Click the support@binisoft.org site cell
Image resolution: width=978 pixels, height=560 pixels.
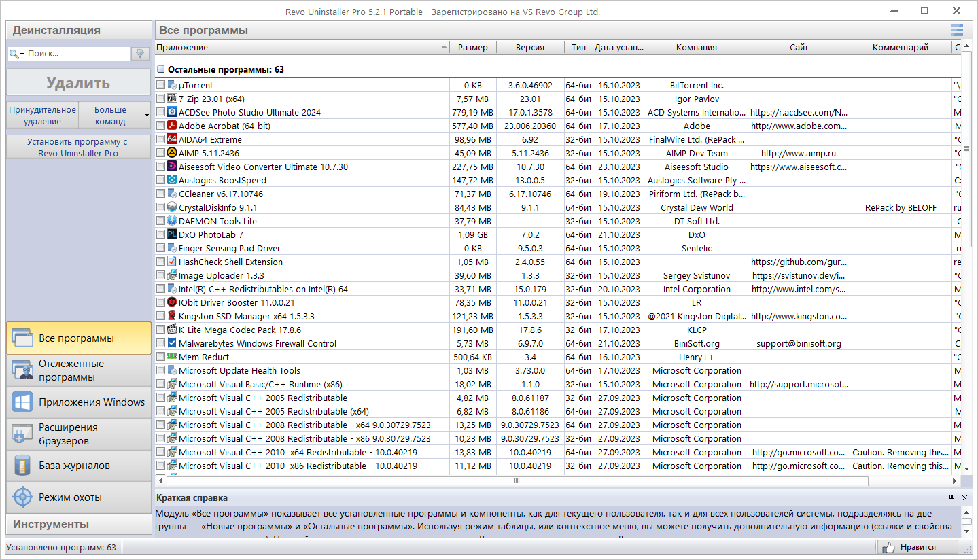(x=799, y=344)
